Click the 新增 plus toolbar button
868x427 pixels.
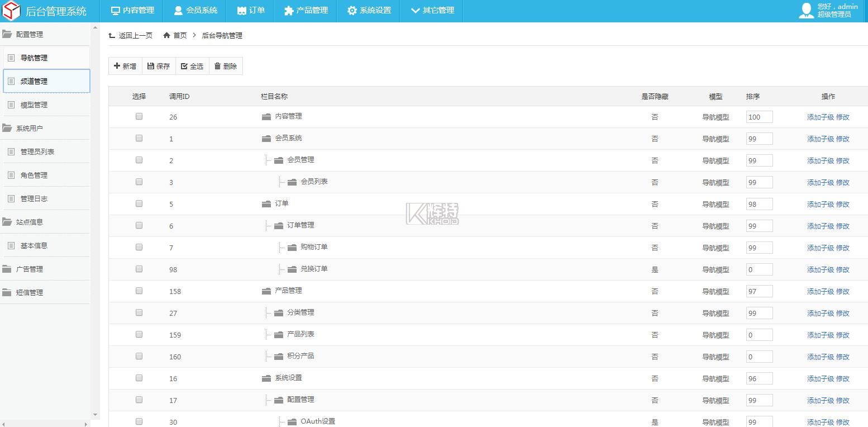(125, 66)
